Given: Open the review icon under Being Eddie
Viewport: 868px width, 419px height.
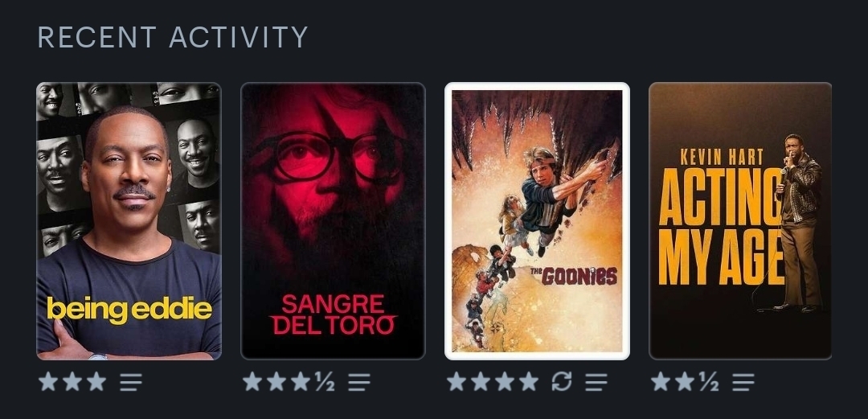Looking at the screenshot, I should (x=131, y=382).
